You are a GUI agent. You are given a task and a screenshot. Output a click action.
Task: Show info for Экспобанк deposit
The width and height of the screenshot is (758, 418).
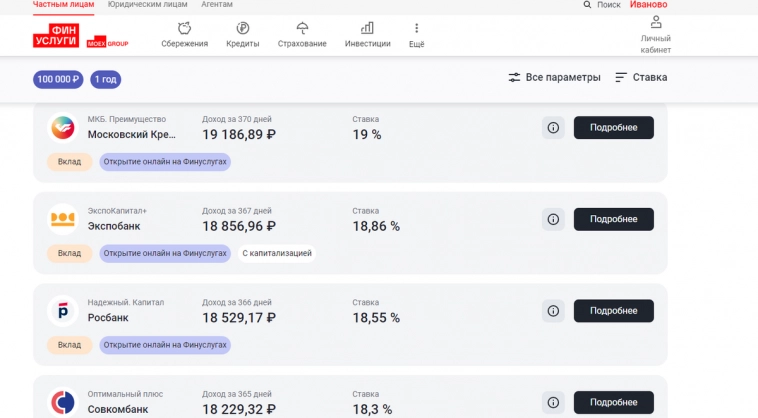click(x=553, y=219)
